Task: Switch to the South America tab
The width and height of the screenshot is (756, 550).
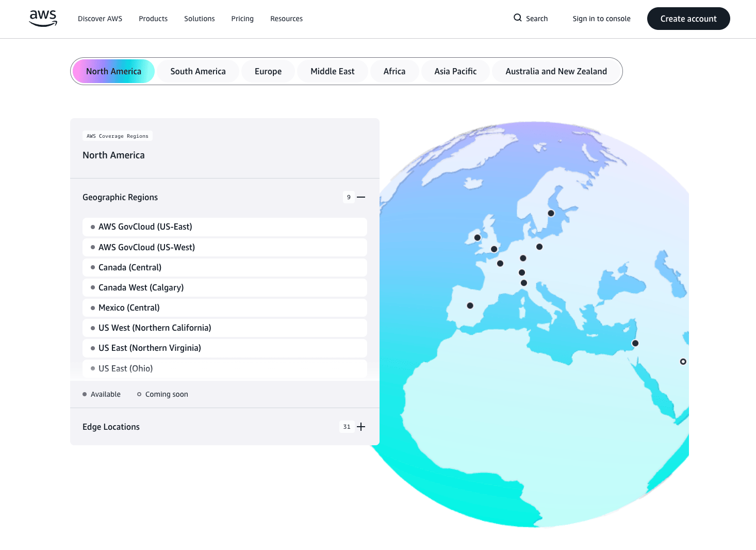Action: pyautogui.click(x=198, y=71)
